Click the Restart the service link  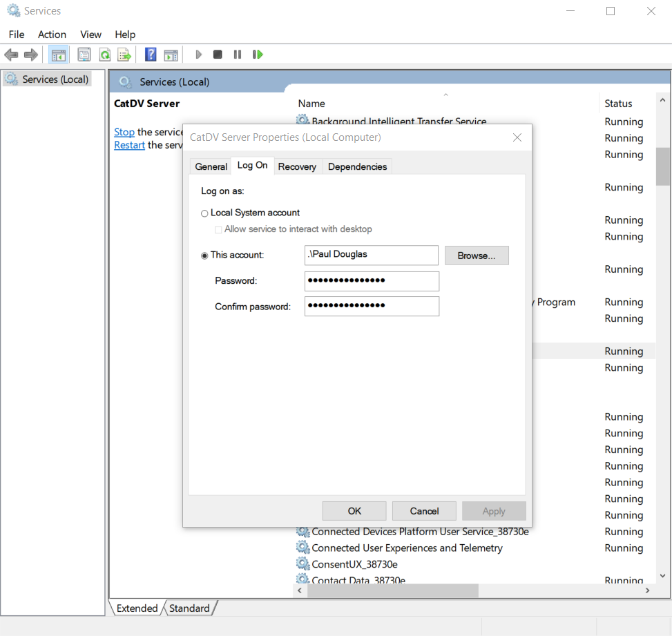[129, 145]
